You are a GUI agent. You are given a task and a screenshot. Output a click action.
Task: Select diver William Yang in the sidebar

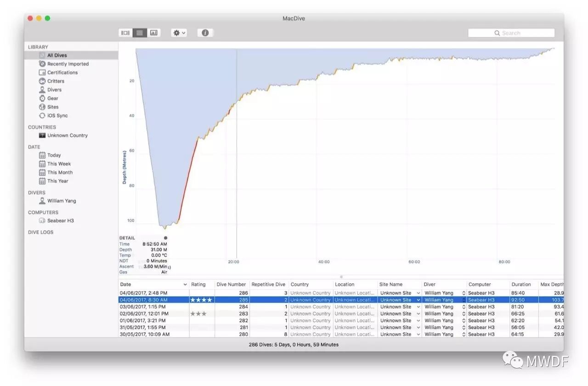point(62,201)
